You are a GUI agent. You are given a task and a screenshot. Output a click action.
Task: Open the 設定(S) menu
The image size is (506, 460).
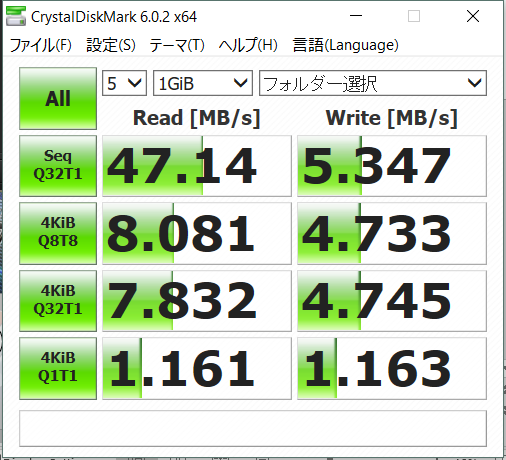point(111,45)
